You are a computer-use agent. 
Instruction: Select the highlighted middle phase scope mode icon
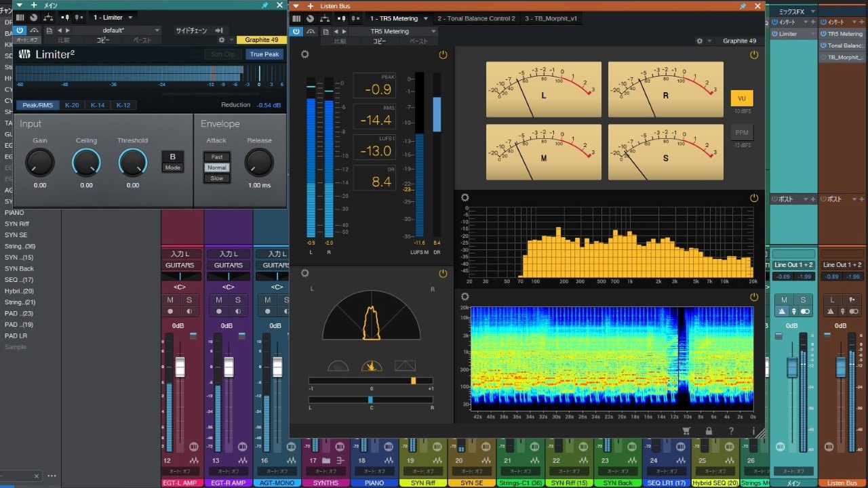click(x=372, y=365)
